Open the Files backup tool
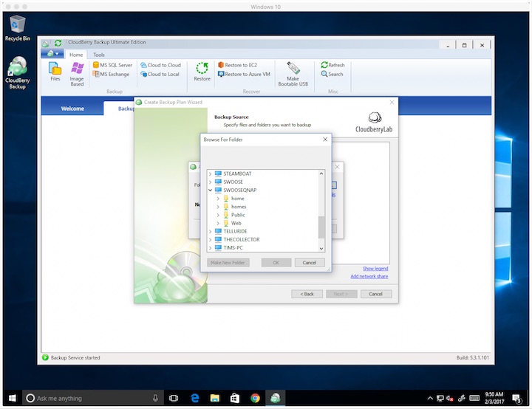532x409 pixels. pos(55,72)
